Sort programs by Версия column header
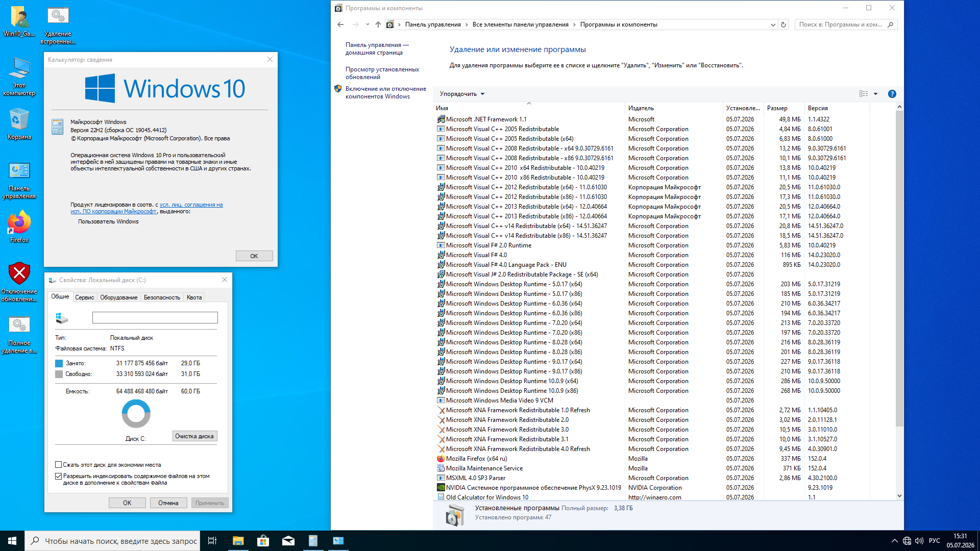 [x=837, y=108]
